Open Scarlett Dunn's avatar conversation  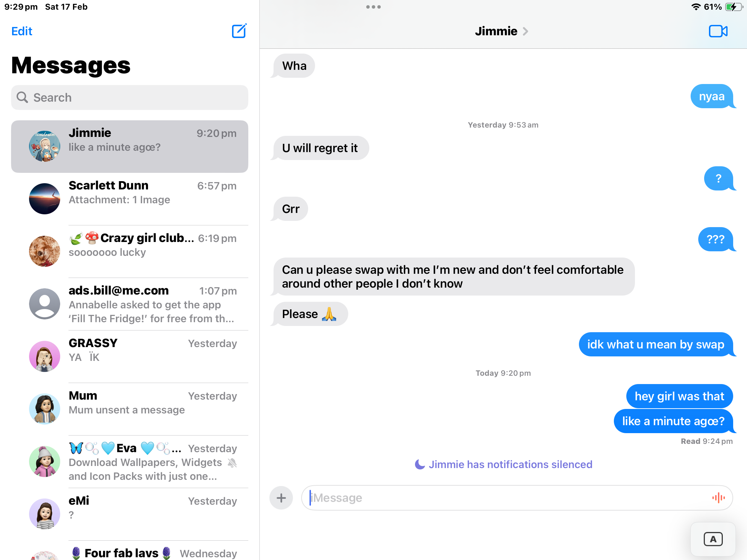[45, 199]
